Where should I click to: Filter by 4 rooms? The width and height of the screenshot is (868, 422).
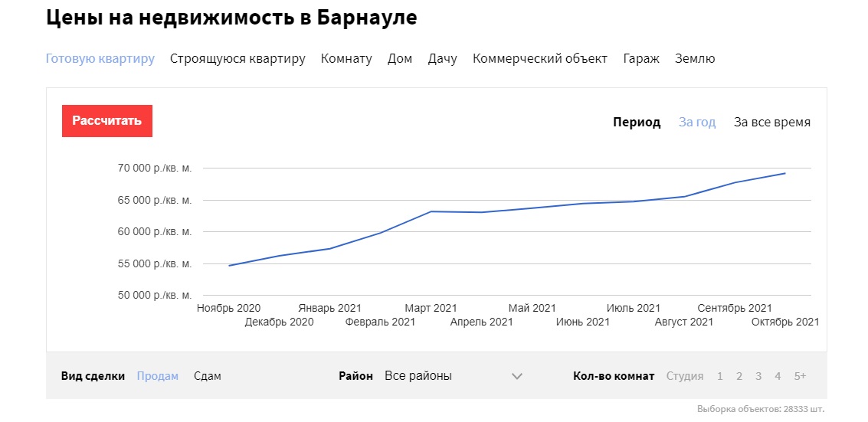[778, 376]
